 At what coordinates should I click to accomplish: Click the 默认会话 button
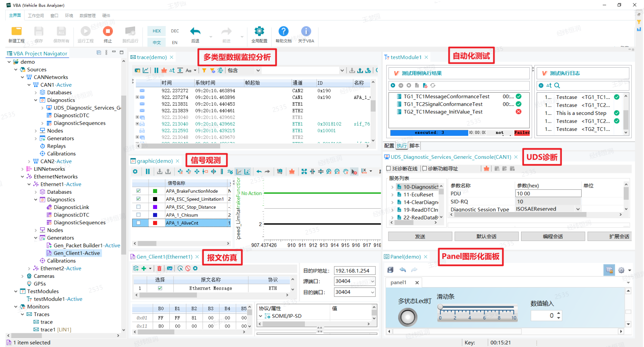coord(487,237)
